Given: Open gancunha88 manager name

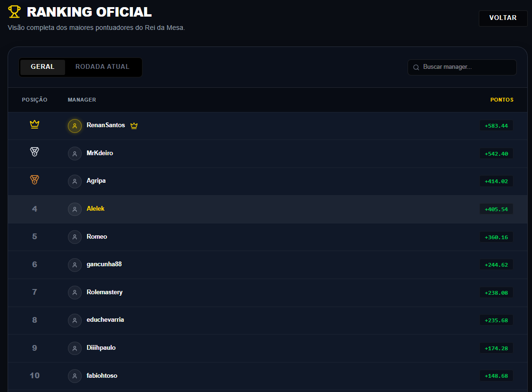Looking at the screenshot, I should (x=104, y=264).
